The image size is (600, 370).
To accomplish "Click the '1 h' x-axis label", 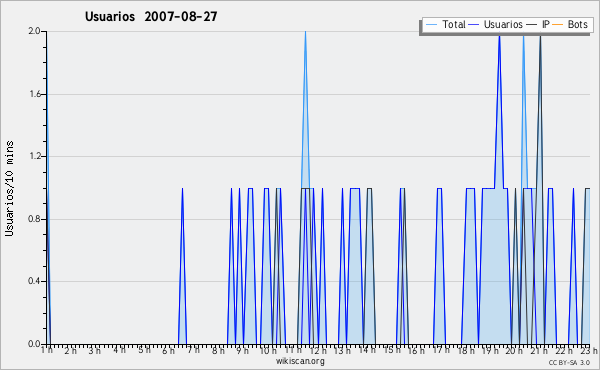I will click(47, 350).
